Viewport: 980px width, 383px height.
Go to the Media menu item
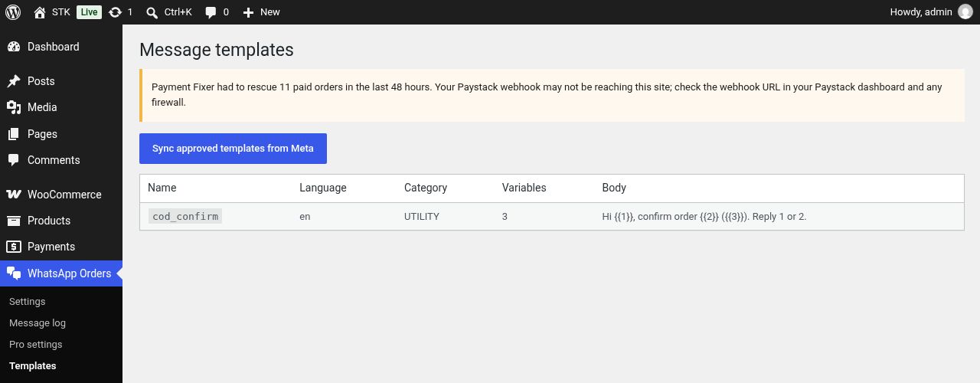61,107
